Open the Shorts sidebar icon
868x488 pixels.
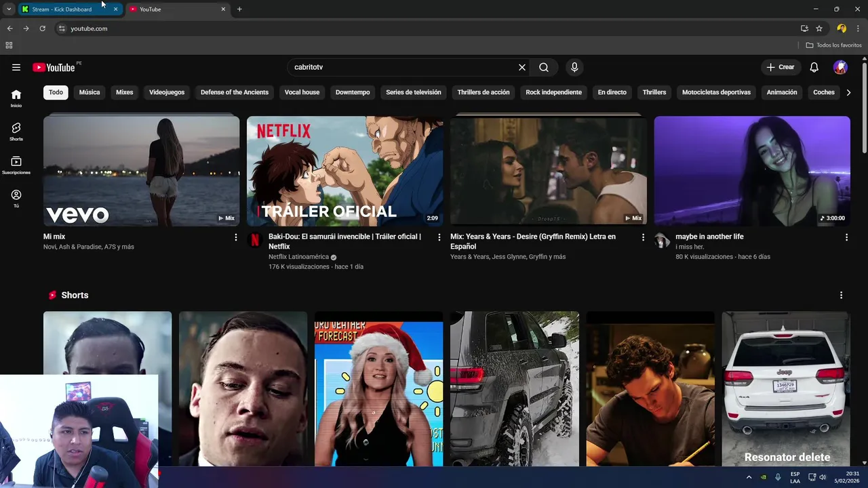coord(16,131)
